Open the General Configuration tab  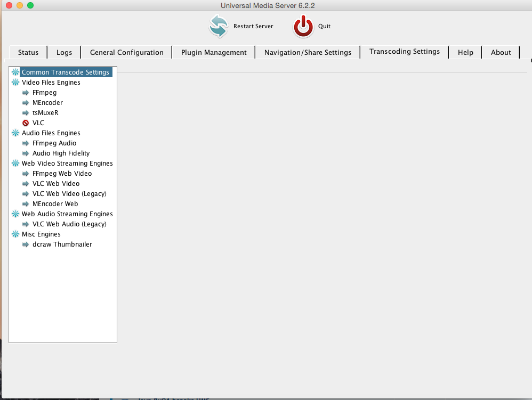[126, 52]
